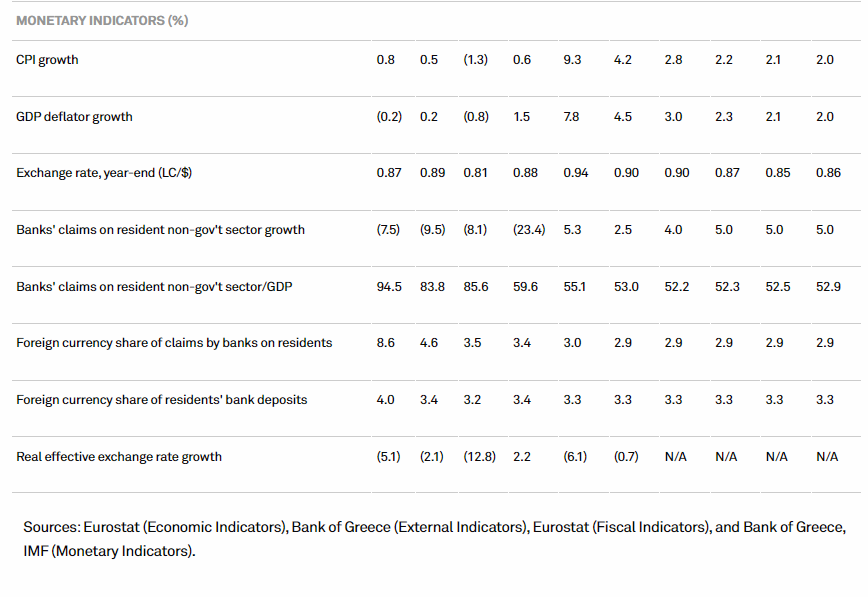Select the 7.8 GDP deflator value

tap(571, 117)
